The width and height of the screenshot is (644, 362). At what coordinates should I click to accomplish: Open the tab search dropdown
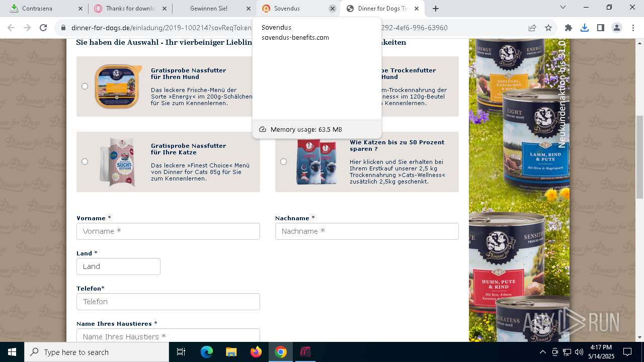pyautogui.click(x=563, y=8)
